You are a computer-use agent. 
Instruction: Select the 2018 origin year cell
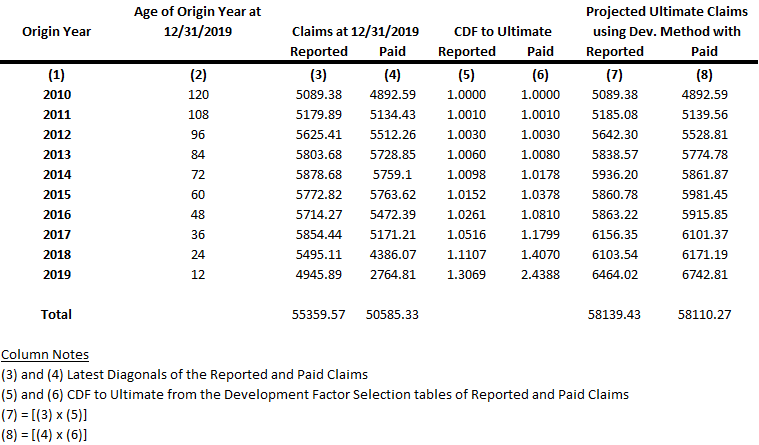(x=57, y=255)
